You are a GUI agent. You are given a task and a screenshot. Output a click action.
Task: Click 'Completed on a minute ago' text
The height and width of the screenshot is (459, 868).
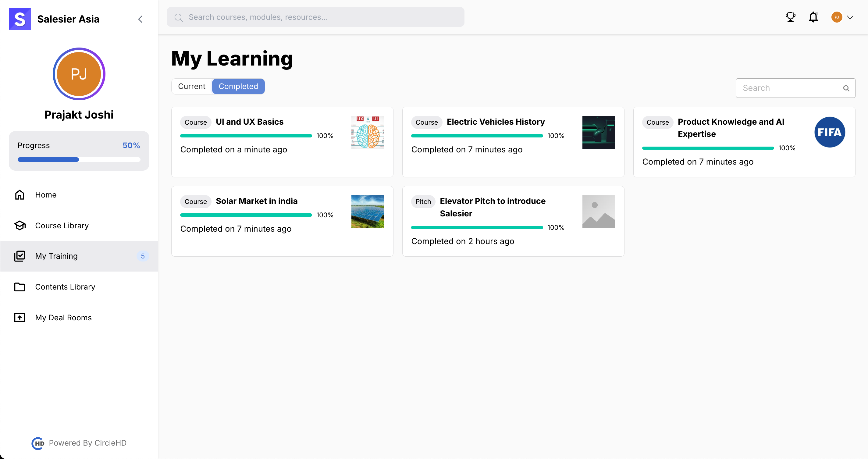click(233, 149)
